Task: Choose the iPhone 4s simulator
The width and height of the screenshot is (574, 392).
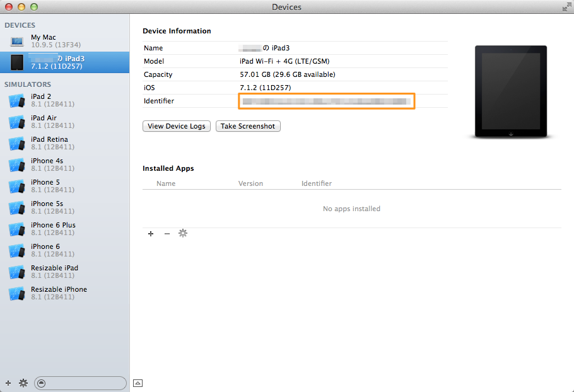Action: [64, 164]
